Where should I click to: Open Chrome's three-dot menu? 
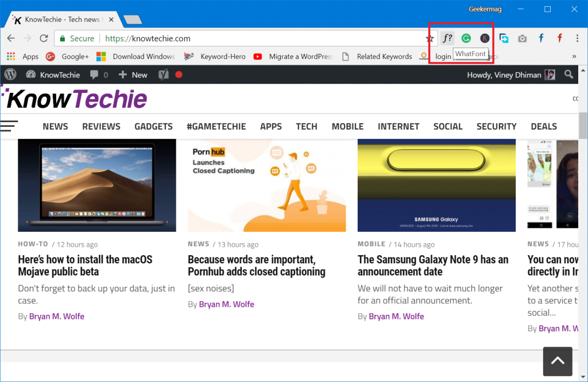pyautogui.click(x=577, y=38)
